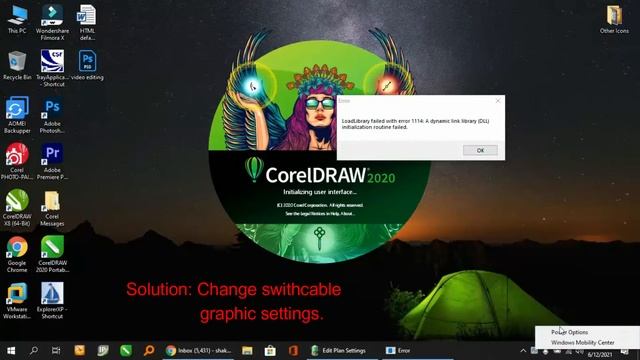Open the Corel Messages folder
Image resolution: width=640 pixels, height=360 pixels.
click(52, 208)
